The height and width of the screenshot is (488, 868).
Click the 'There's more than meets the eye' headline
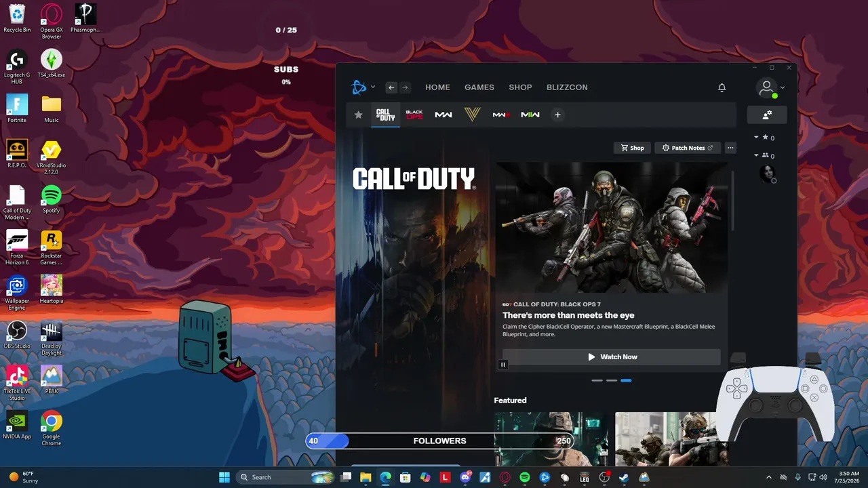click(x=568, y=315)
